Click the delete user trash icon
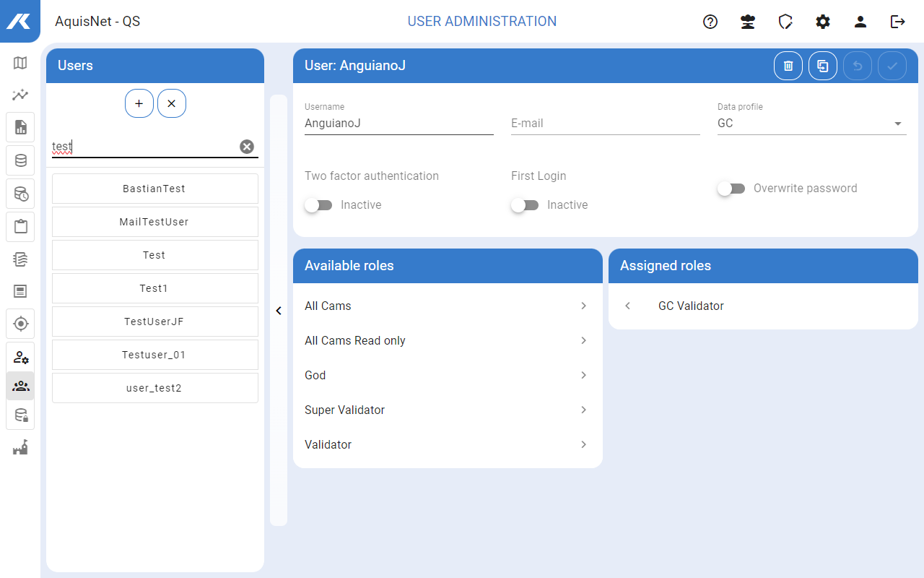This screenshot has width=924, height=578. coord(788,66)
